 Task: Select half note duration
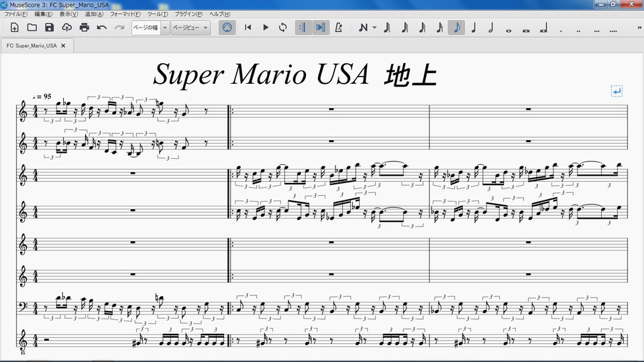pos(491,27)
